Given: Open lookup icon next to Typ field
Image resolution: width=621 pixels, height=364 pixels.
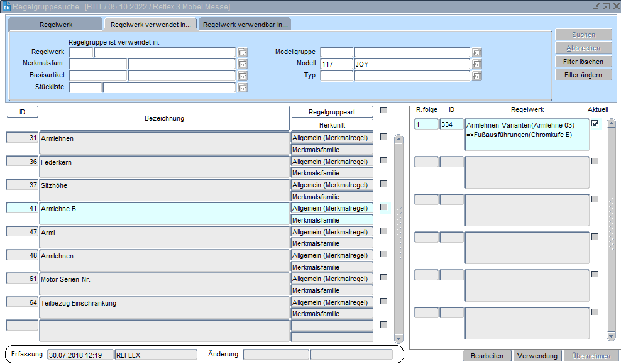Looking at the screenshot, I should [477, 76].
